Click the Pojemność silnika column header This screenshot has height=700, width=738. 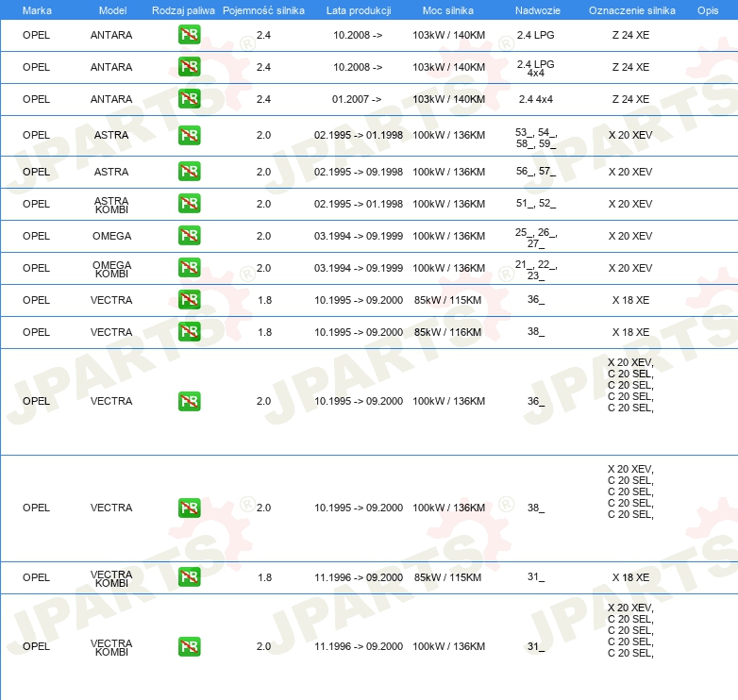(x=263, y=9)
